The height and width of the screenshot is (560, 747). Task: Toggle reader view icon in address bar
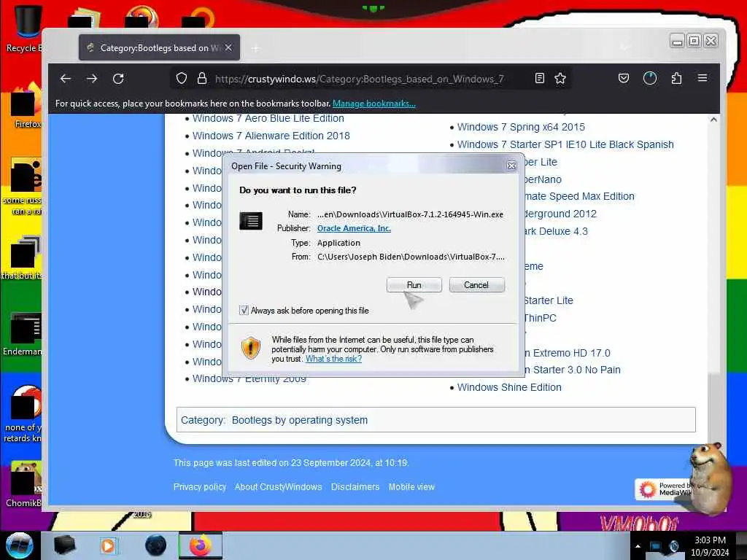pos(539,79)
